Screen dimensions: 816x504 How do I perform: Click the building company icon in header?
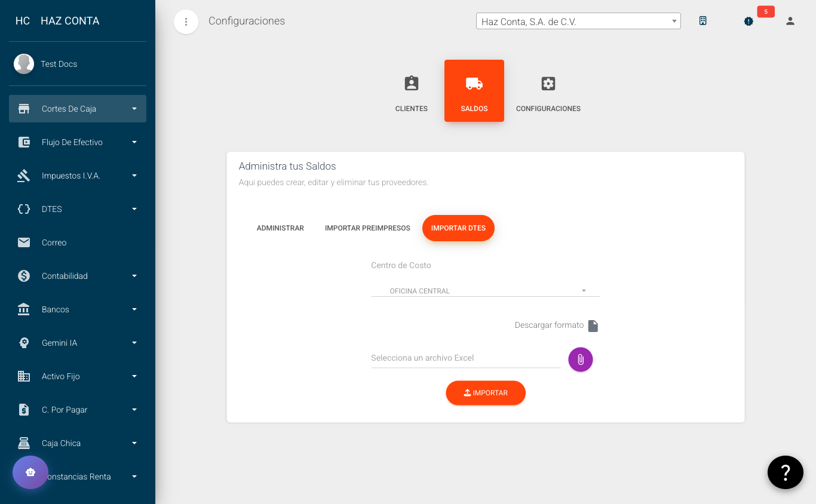point(703,21)
